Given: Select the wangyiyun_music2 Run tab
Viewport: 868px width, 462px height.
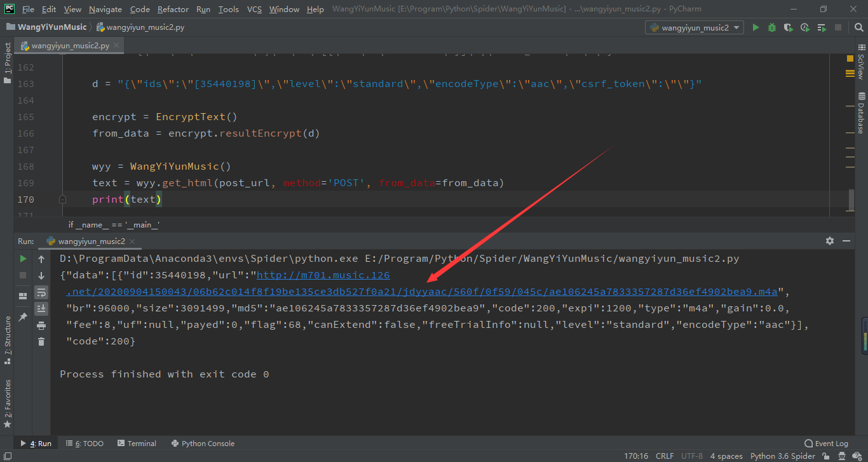Looking at the screenshot, I should (x=92, y=241).
